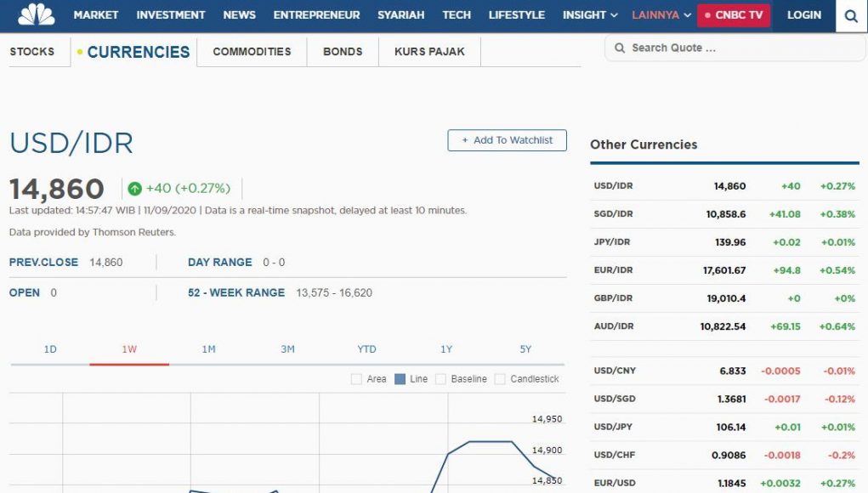Expand the Insight dropdown menu
Screen dimensions: 868x493
590,15
